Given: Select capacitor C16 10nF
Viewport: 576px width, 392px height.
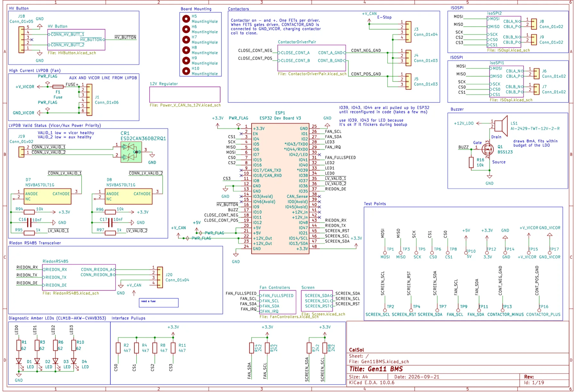Looking at the screenshot, I should click(x=29, y=222).
